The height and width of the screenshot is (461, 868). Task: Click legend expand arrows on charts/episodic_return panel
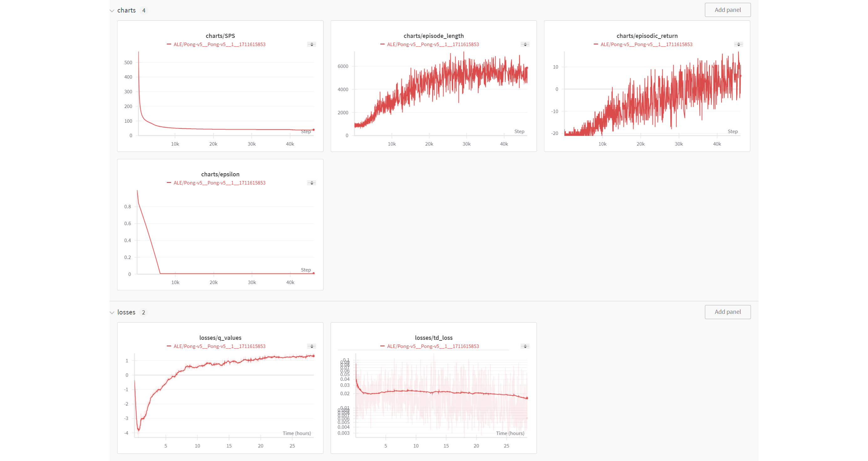tap(738, 44)
